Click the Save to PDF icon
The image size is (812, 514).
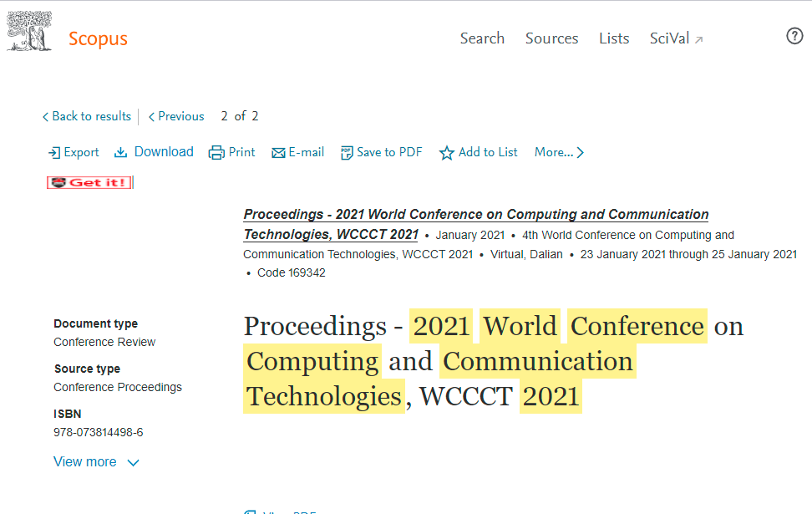[x=347, y=153]
